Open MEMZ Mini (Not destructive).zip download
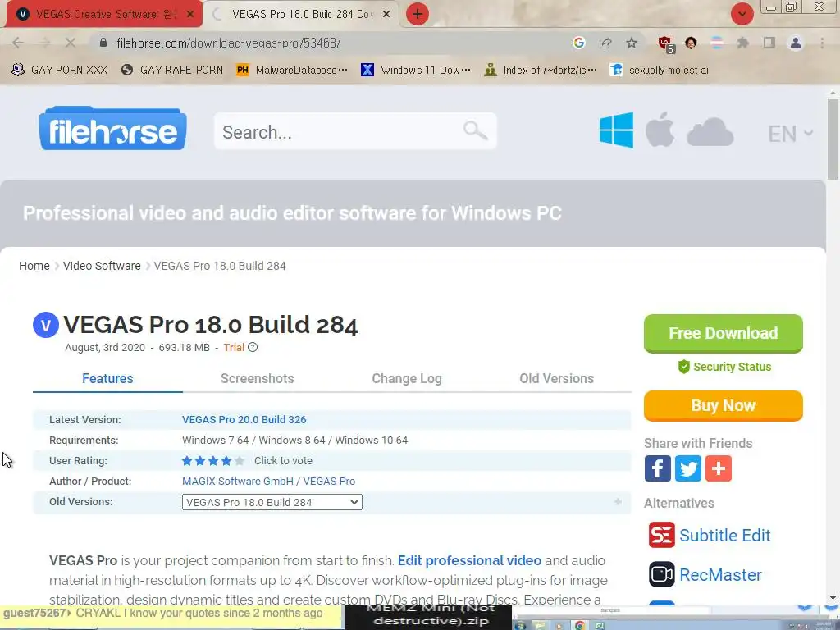This screenshot has width=840, height=630. 428,617
